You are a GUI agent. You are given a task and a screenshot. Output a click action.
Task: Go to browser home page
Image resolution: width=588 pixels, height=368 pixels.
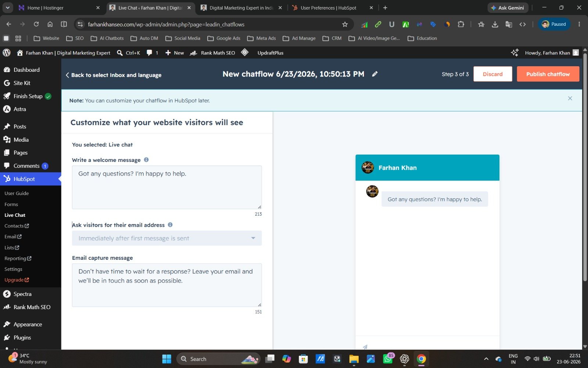point(50,24)
